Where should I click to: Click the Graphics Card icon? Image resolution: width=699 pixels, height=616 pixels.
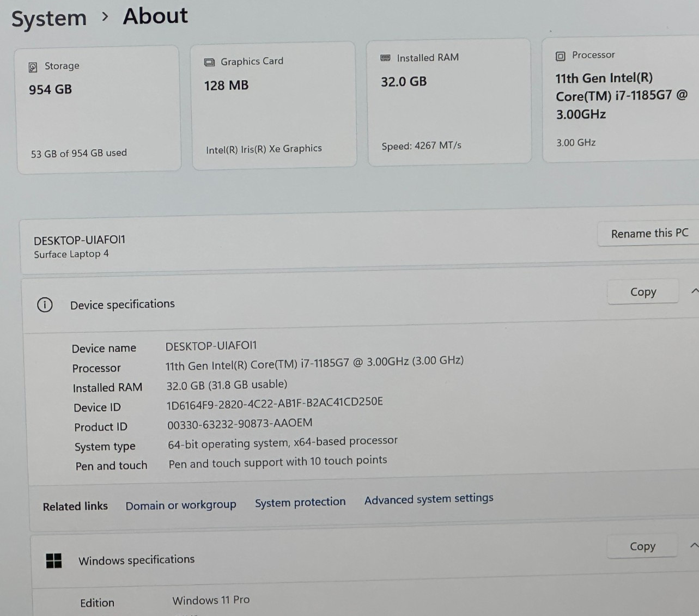[x=209, y=62]
